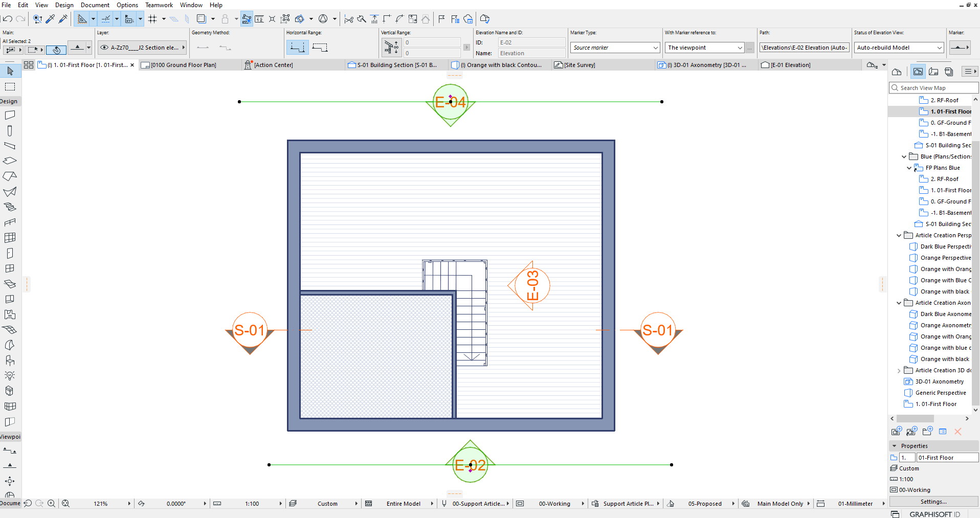Click the Search View Map field
980x518 pixels.
[x=936, y=88]
